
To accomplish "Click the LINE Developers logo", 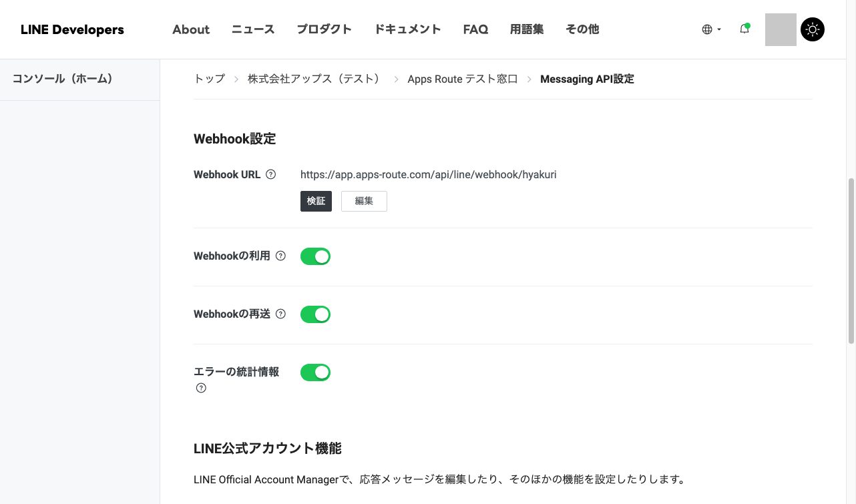I will (72, 29).
